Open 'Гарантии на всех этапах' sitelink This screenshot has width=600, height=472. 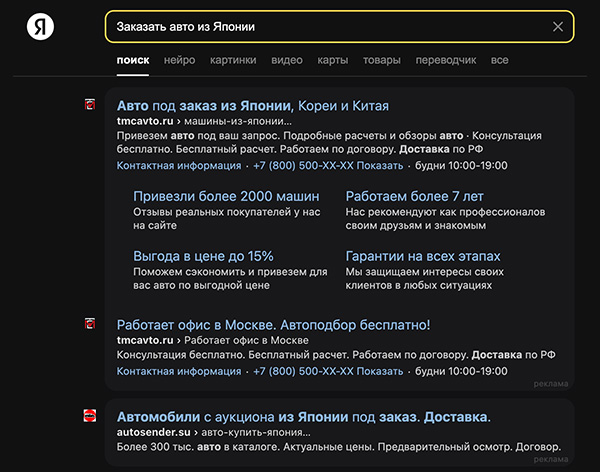click(423, 256)
